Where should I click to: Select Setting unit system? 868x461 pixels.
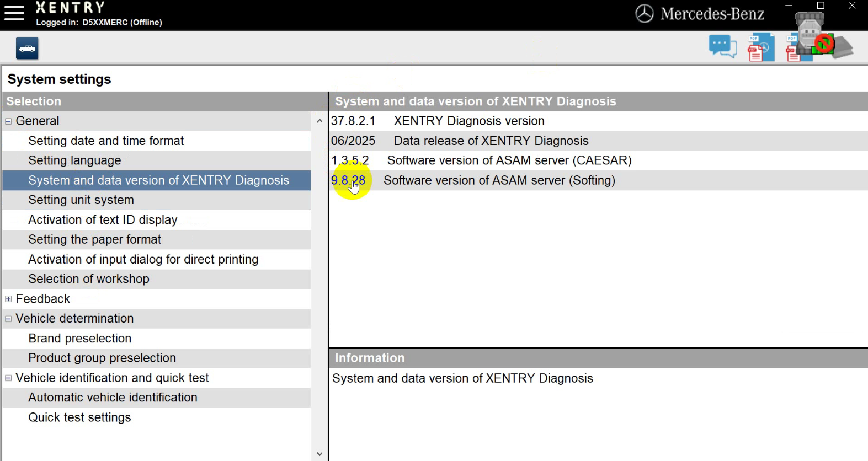coord(157,200)
